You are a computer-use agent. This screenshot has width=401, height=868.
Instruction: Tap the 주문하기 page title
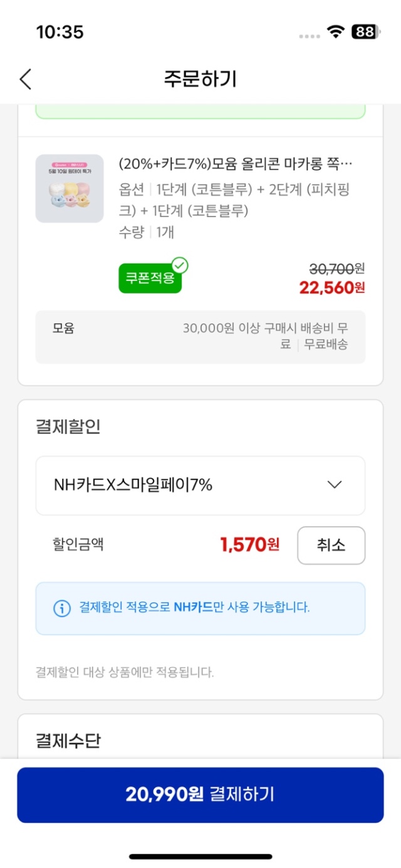click(200, 79)
